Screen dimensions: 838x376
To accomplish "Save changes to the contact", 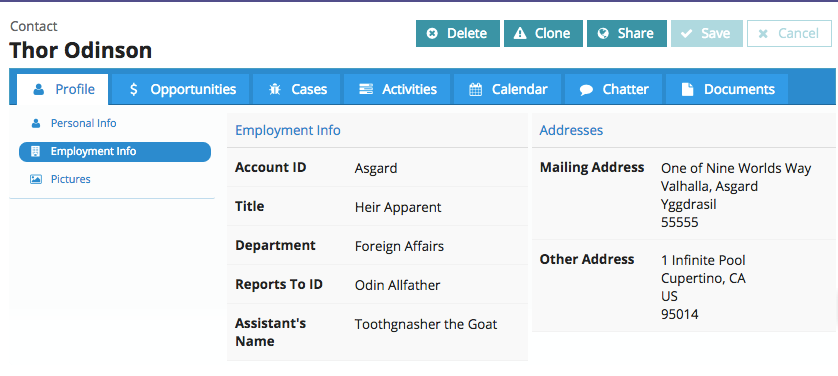I will (x=707, y=34).
